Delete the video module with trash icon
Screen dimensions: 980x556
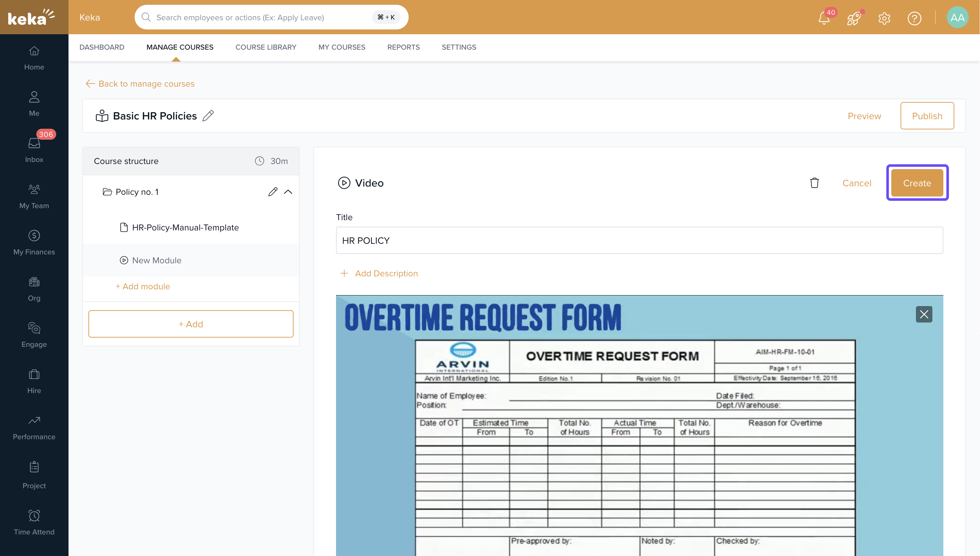tap(814, 183)
